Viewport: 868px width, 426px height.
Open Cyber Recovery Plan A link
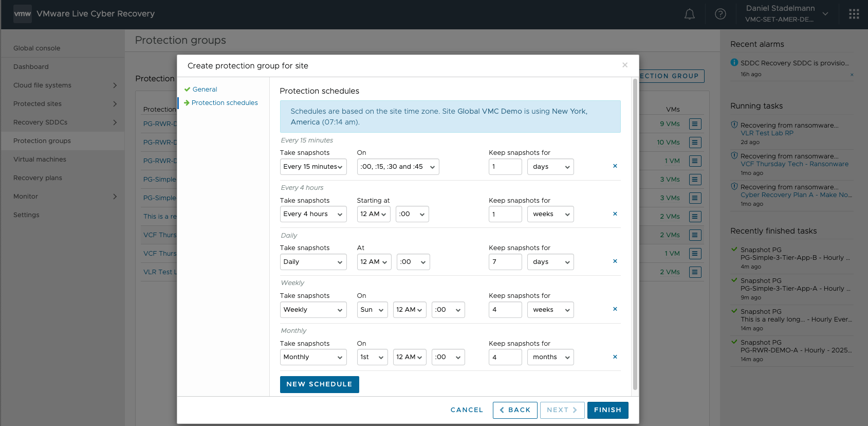(x=796, y=195)
